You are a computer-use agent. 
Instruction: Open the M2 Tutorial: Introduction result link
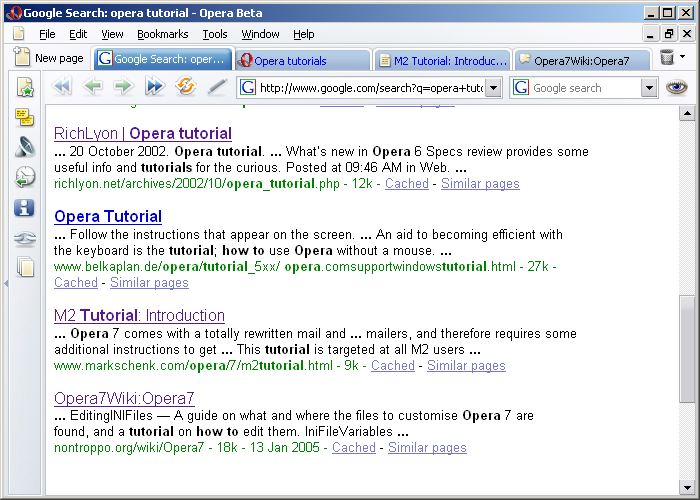click(139, 315)
